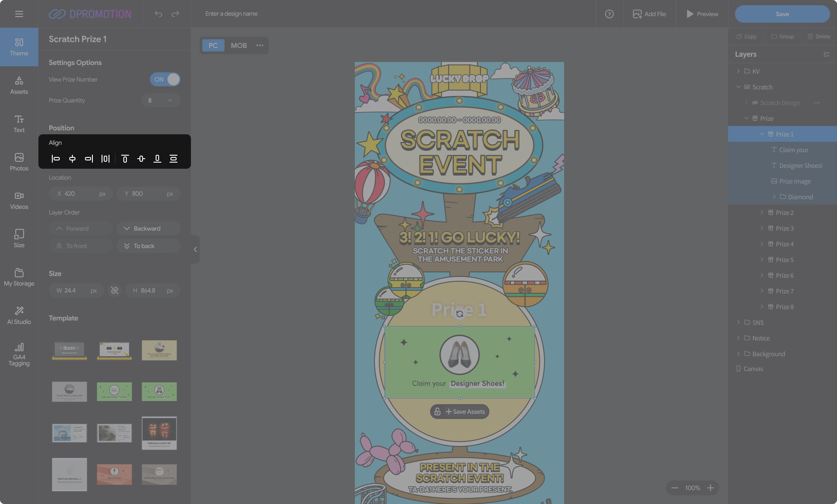Open the Prize Quantity dropdown
Screen dimensions: 837x504
(160, 100)
